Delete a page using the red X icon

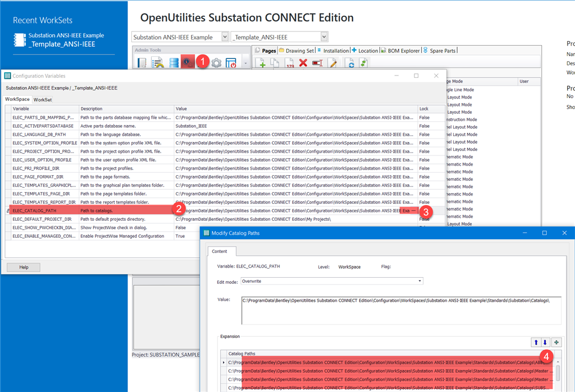click(x=303, y=63)
